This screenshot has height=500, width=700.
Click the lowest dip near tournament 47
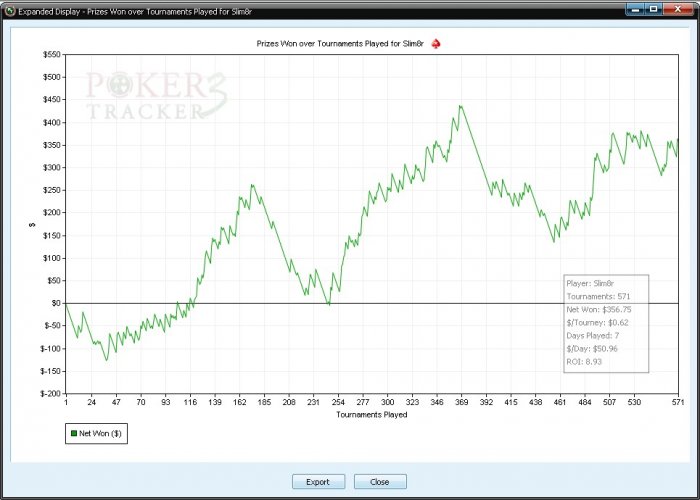pos(106,360)
